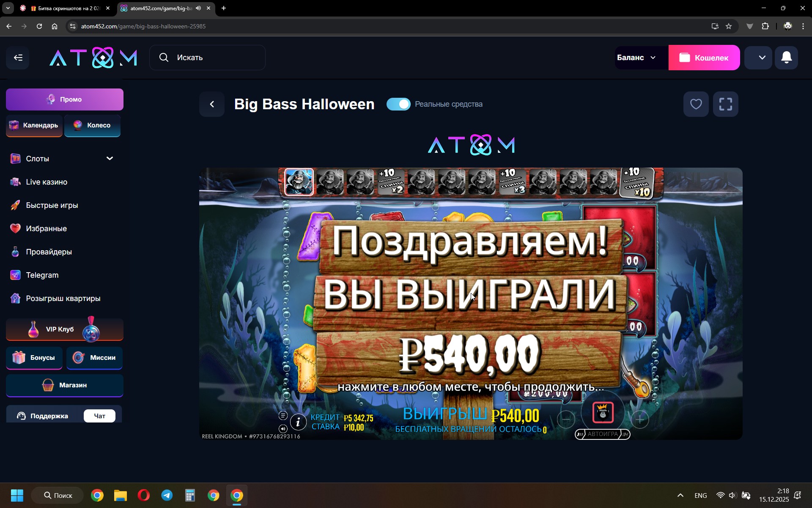Mute the atom452 browser tab audio
The height and width of the screenshot is (508, 812).
pyautogui.click(x=198, y=8)
